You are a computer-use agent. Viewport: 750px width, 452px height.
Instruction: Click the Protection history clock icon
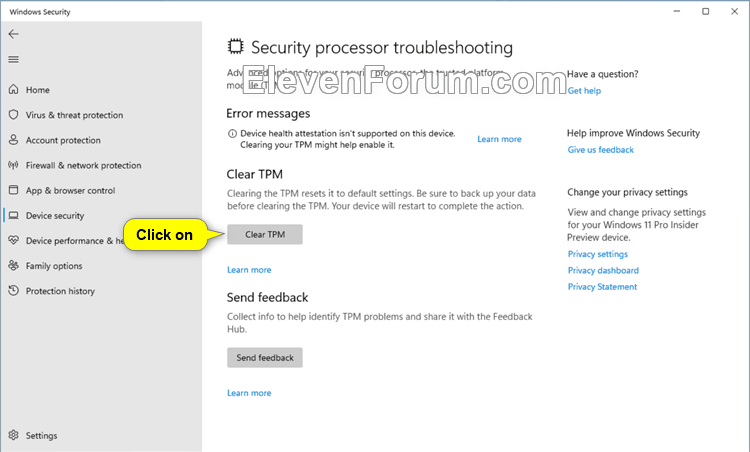13,290
